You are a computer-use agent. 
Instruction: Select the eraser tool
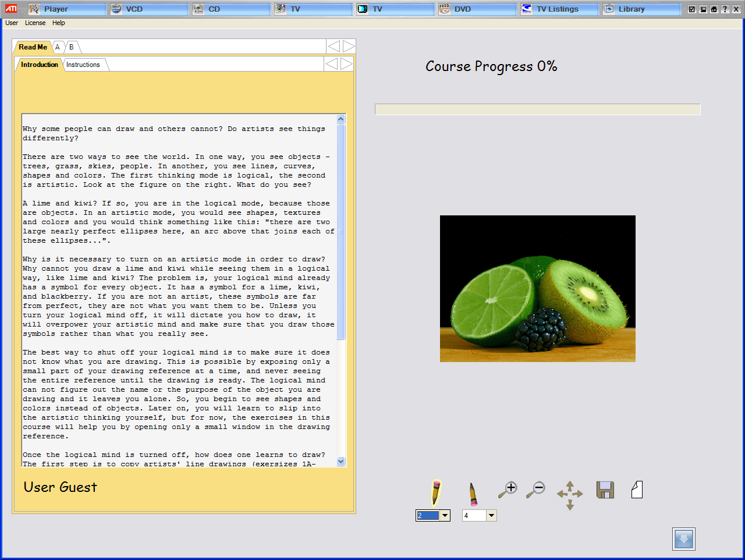[473, 494]
